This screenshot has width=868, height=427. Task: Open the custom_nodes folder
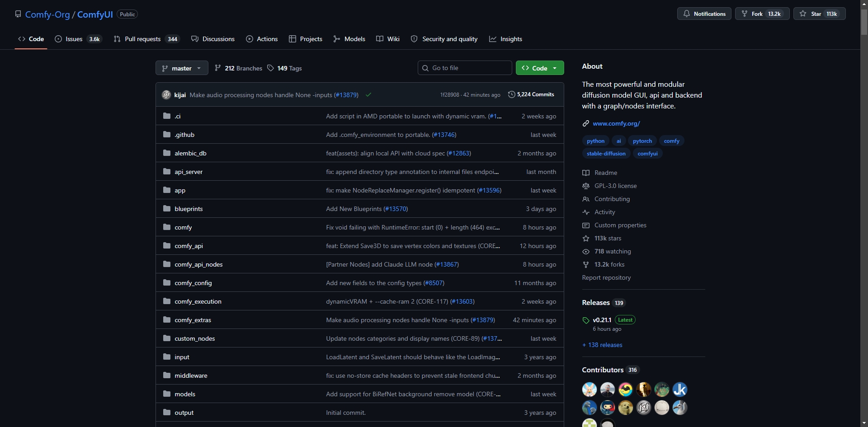(x=195, y=338)
